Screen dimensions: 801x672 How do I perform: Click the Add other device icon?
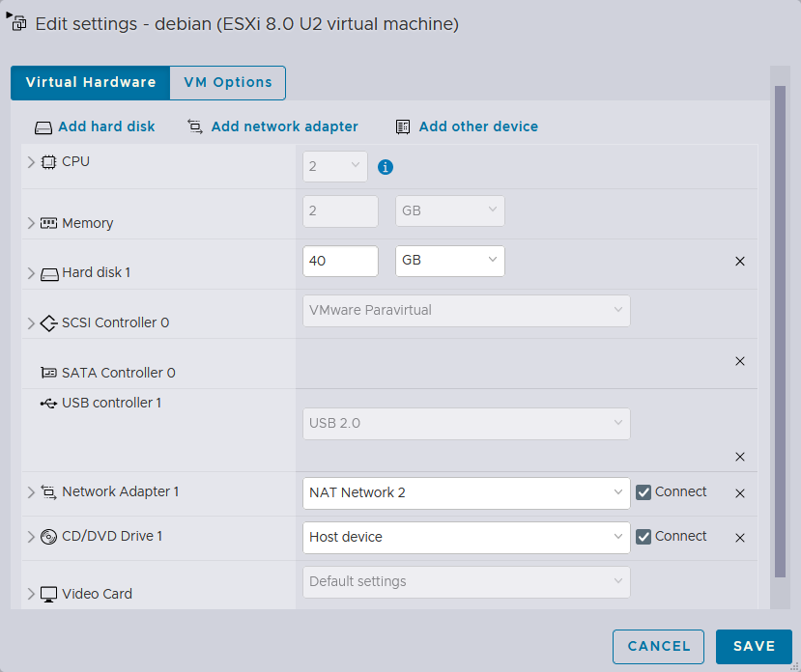pyautogui.click(x=403, y=126)
